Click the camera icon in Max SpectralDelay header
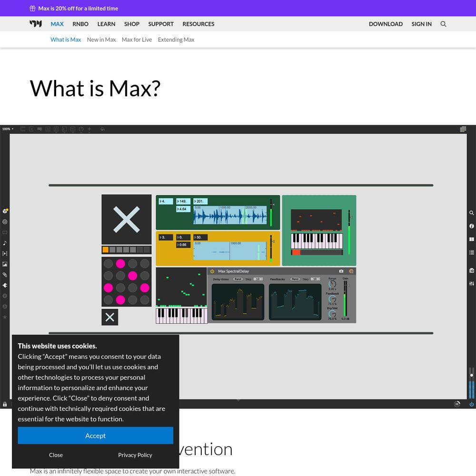 pyautogui.click(x=341, y=271)
